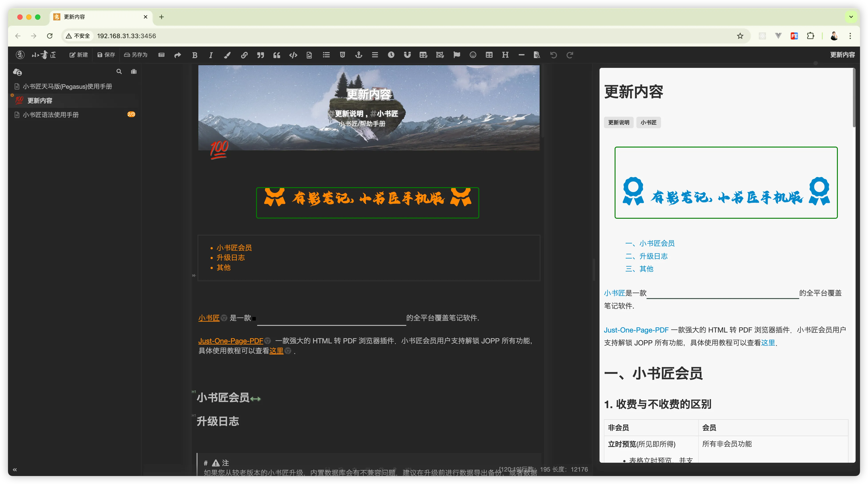Click the closing quote marks icon
The width and height of the screenshot is (868, 484).
pos(260,55)
